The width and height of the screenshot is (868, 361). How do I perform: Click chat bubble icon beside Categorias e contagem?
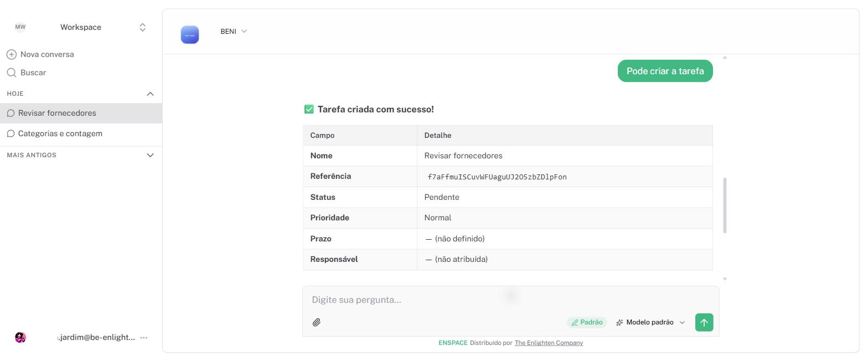[x=11, y=133]
